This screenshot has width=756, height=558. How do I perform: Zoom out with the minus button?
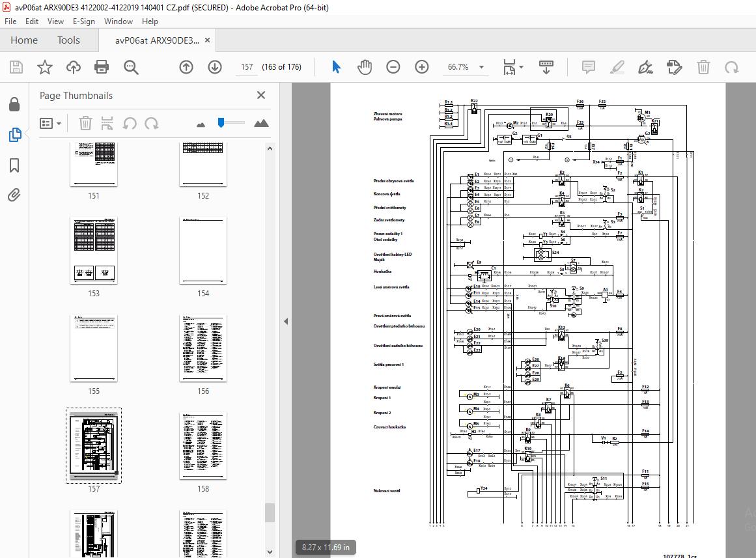coord(393,67)
